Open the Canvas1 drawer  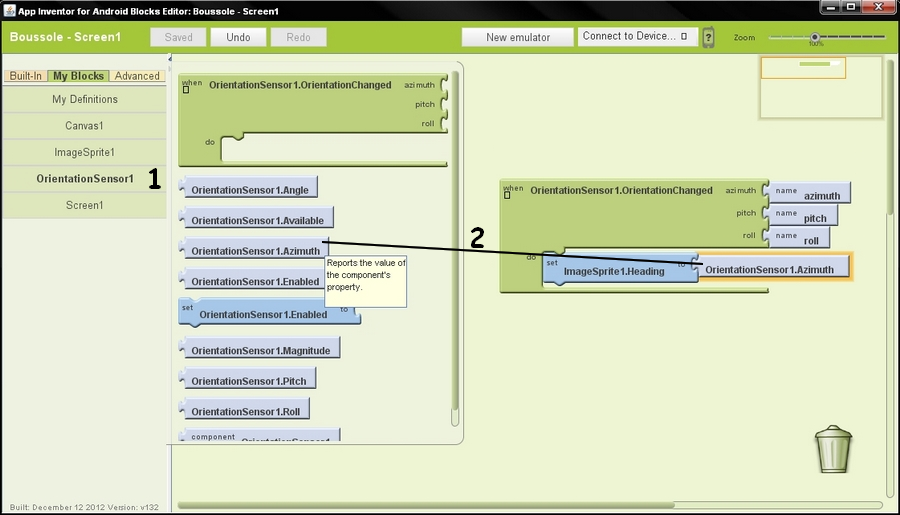(84, 126)
